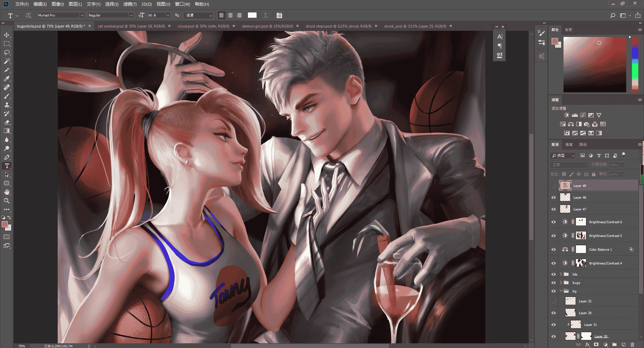
Task: Select the Eraser tool
Action: (7, 122)
